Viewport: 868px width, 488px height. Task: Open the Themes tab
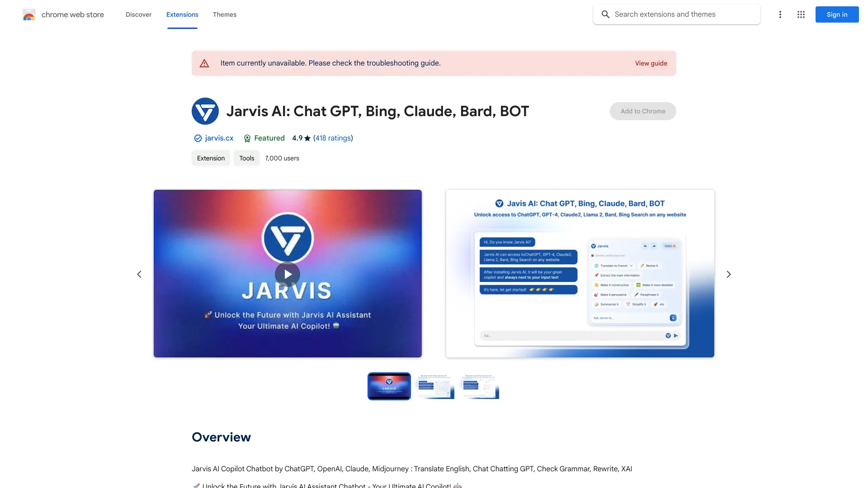click(225, 14)
